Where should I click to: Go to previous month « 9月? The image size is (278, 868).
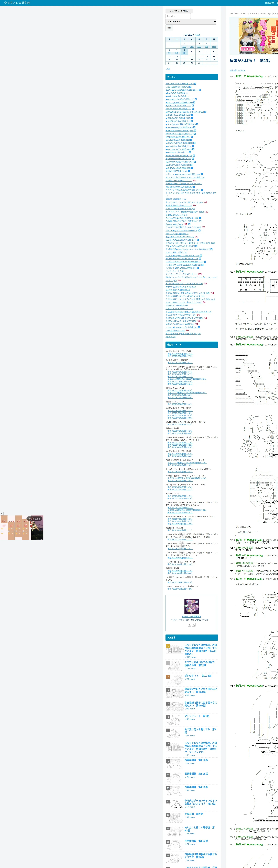tap(168, 69)
